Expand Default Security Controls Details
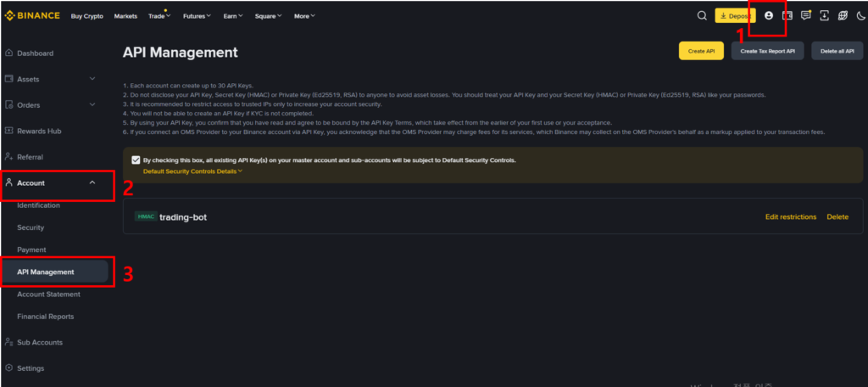Image resolution: width=868 pixels, height=387 pixels. coord(192,171)
